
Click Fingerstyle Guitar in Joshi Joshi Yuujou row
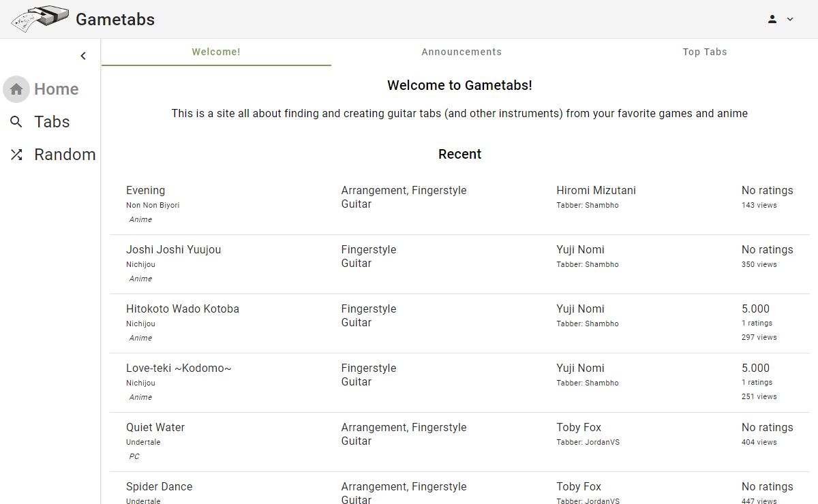(x=369, y=256)
